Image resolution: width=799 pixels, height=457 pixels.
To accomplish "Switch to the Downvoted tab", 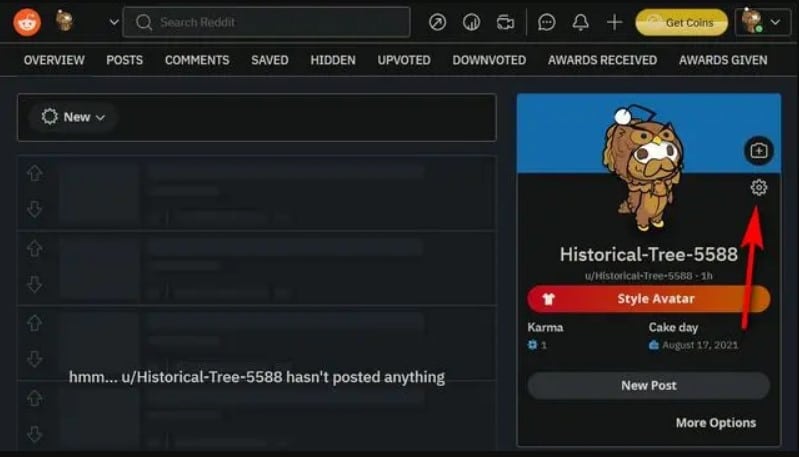I will point(489,60).
